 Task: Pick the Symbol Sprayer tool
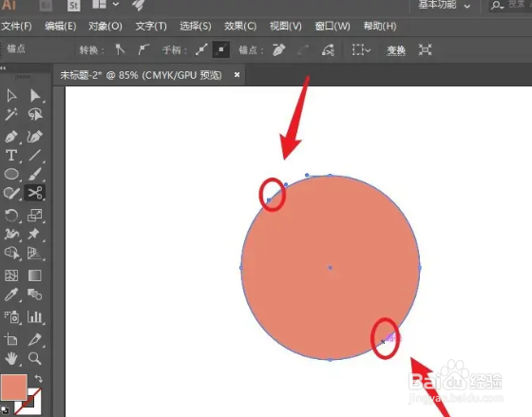point(12,316)
